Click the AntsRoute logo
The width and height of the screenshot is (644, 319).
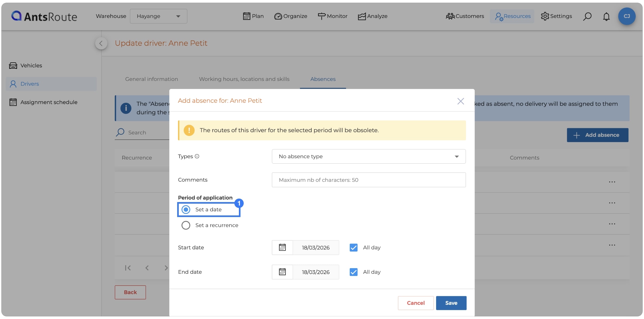[x=44, y=16]
